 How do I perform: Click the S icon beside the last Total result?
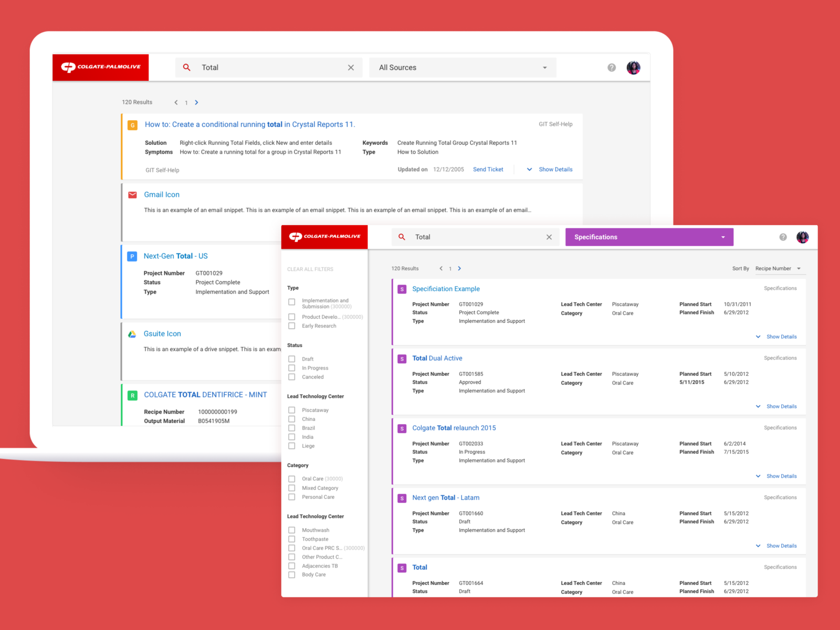[x=402, y=568]
